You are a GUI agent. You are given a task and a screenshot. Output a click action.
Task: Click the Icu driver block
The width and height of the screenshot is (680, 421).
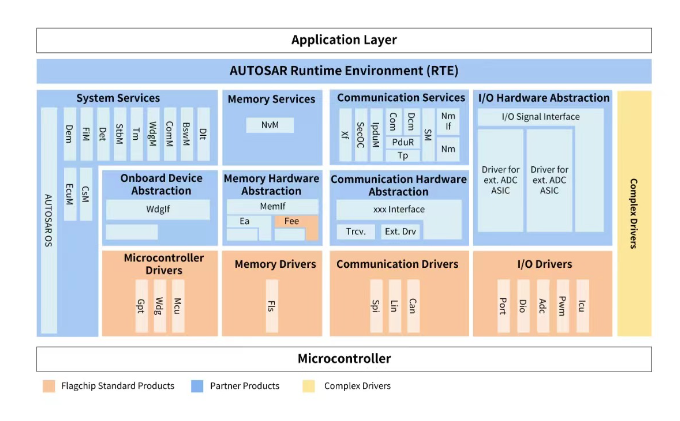(x=582, y=306)
